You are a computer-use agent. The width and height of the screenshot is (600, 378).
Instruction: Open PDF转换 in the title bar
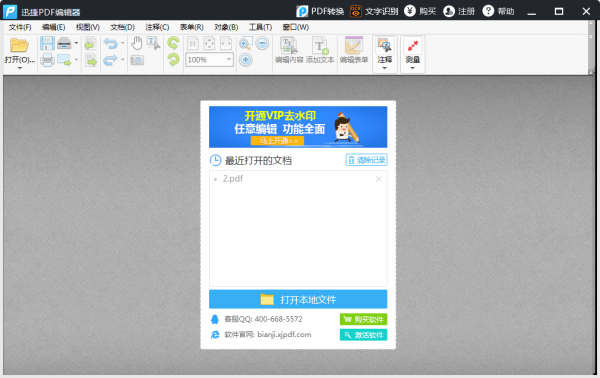click(320, 11)
